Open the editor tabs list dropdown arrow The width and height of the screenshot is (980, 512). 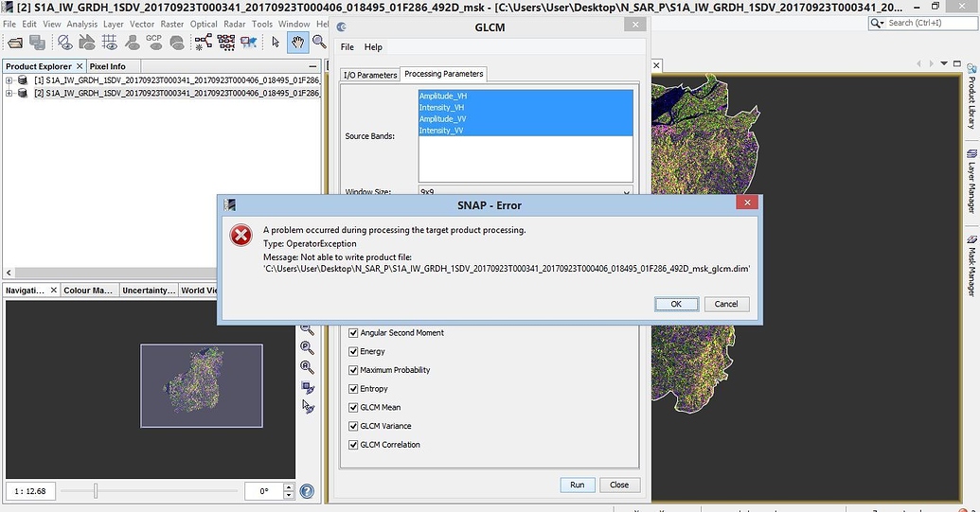944,63
